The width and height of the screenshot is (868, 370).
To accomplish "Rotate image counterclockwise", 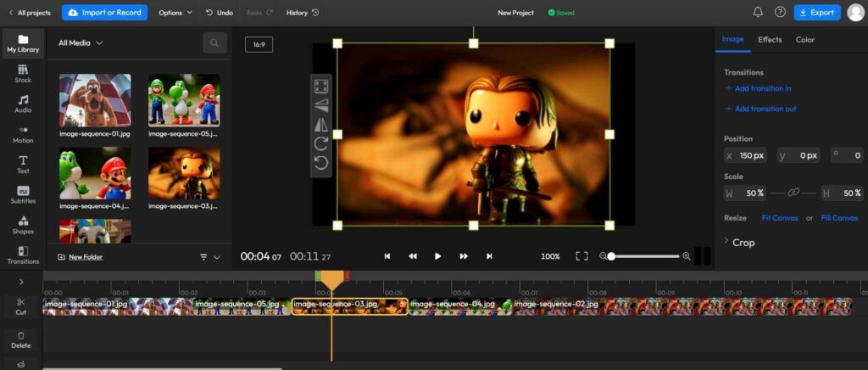I will click(321, 163).
